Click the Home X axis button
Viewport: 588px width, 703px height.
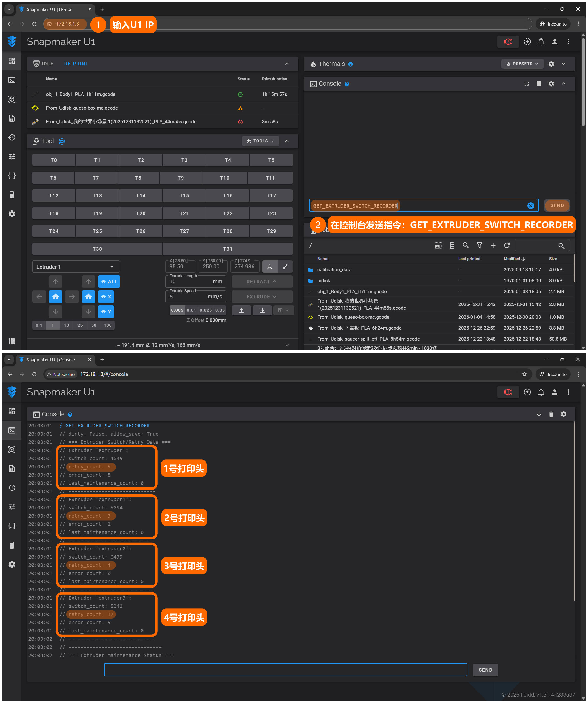pyautogui.click(x=106, y=297)
